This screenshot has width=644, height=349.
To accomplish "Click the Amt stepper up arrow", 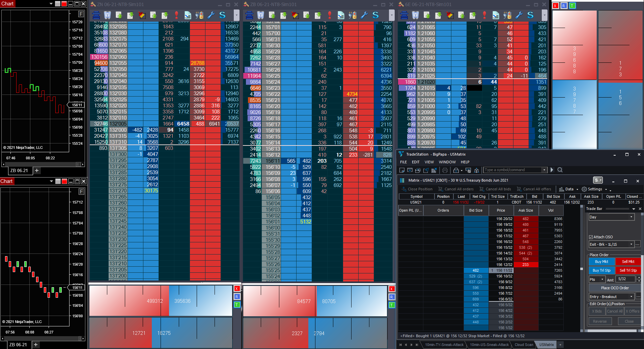I will [639, 277].
